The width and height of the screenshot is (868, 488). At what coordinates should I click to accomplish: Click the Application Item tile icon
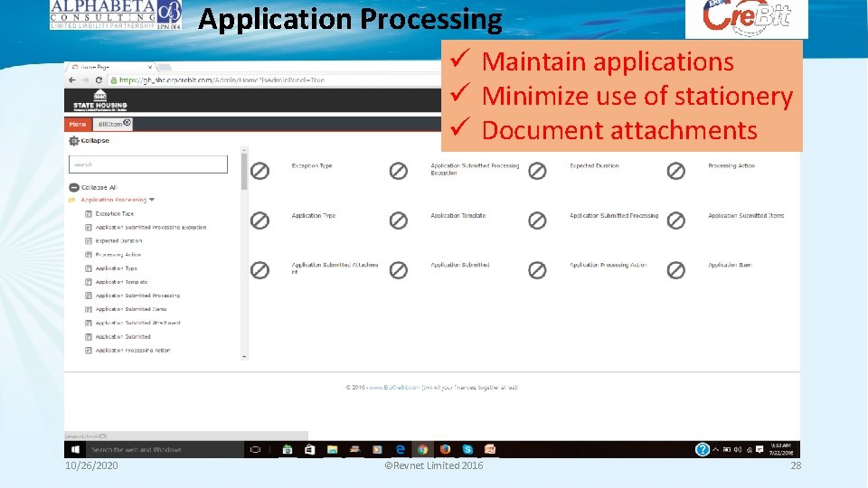click(676, 270)
